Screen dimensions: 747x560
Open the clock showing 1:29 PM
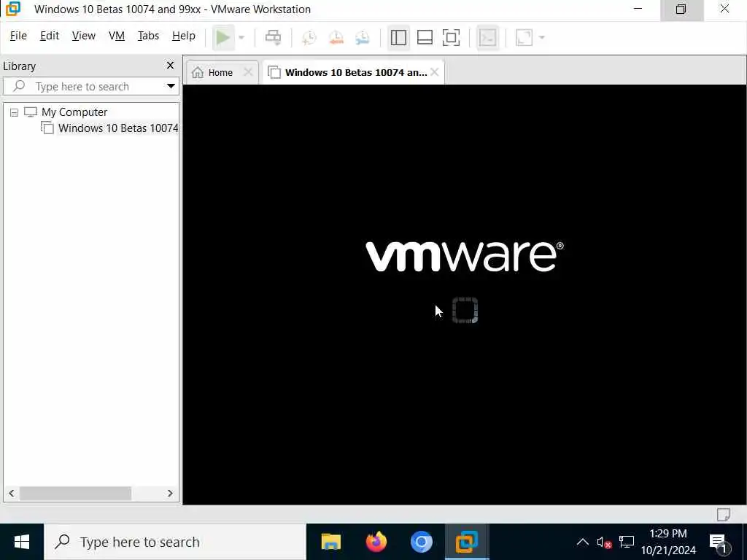pyautogui.click(x=668, y=542)
